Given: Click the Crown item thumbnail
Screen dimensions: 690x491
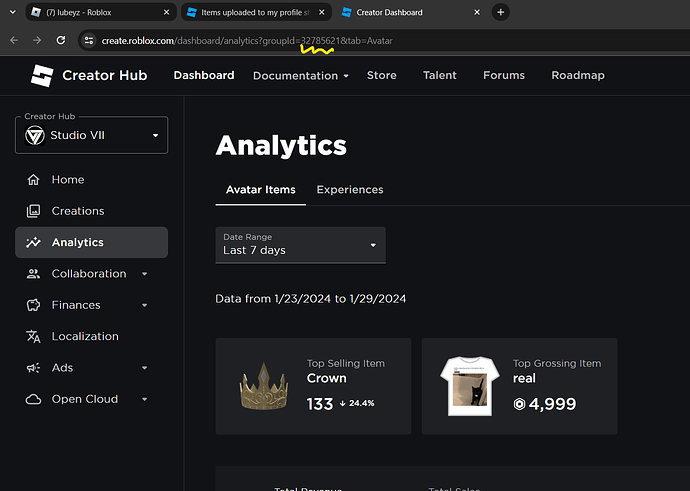Looking at the screenshot, I should pos(264,386).
